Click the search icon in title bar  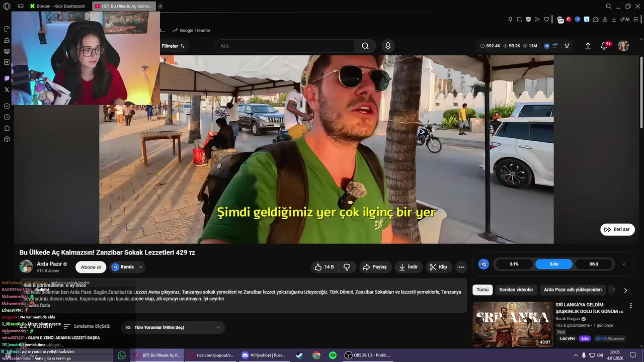608,6
